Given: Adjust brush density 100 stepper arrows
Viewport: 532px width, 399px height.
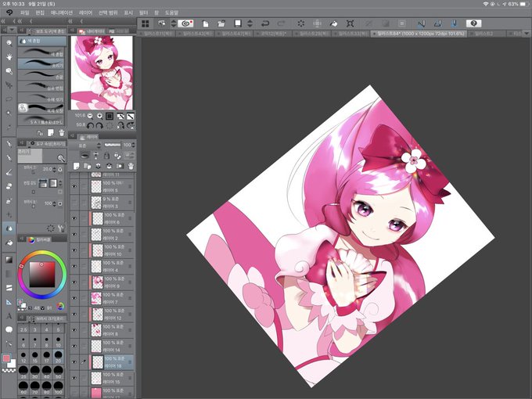Looking at the screenshot, I should 55,203.
